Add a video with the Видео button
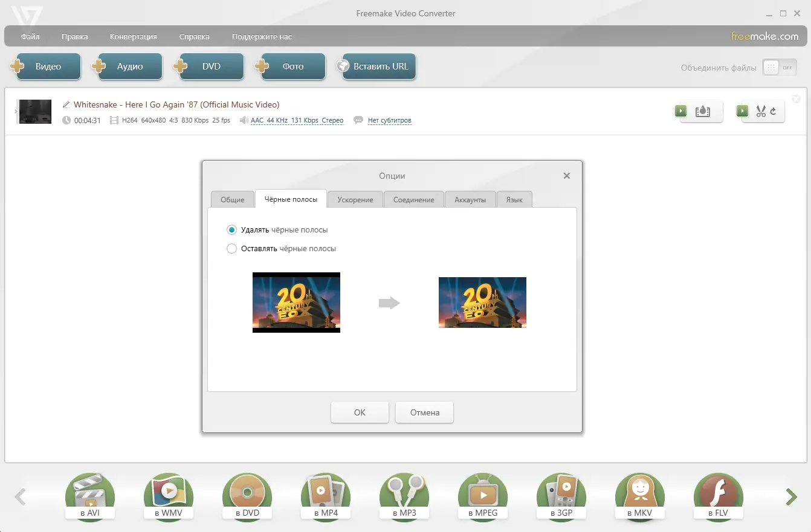The image size is (811, 532). [45, 66]
